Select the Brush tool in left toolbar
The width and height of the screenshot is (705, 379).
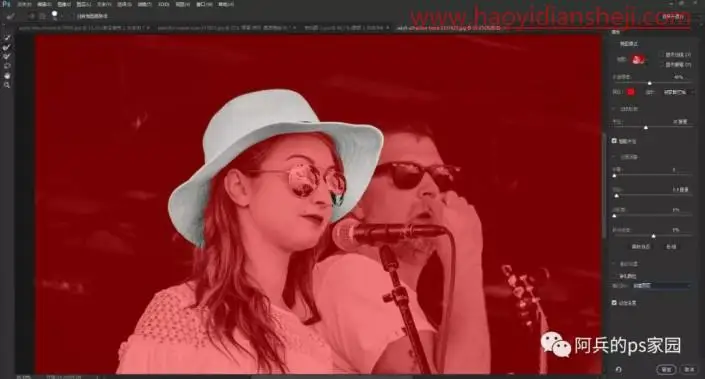[7, 57]
